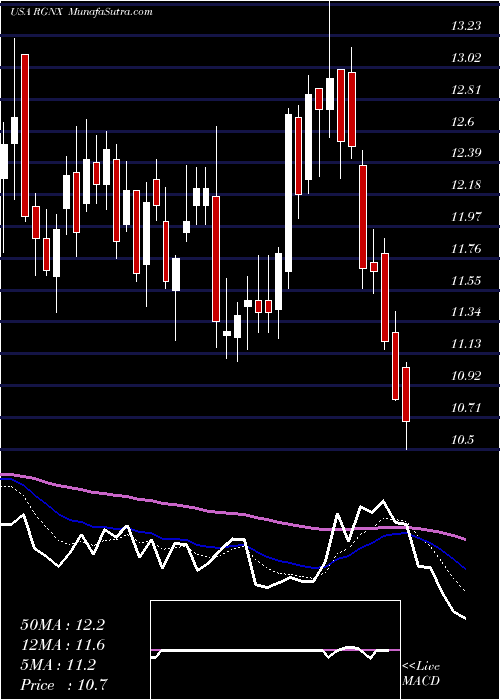Click the '50MA : 12.2' readout
The width and height of the screenshot is (500, 700).
(x=62, y=625)
